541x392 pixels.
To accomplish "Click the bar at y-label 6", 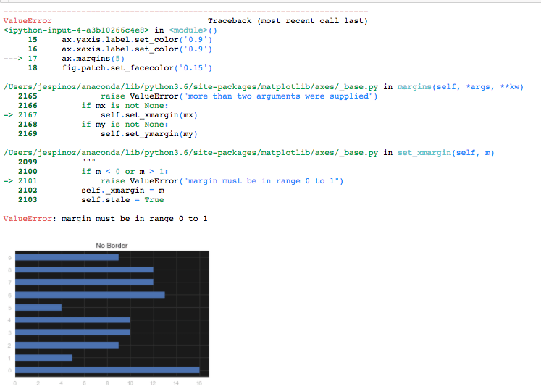I will (x=90, y=295).
